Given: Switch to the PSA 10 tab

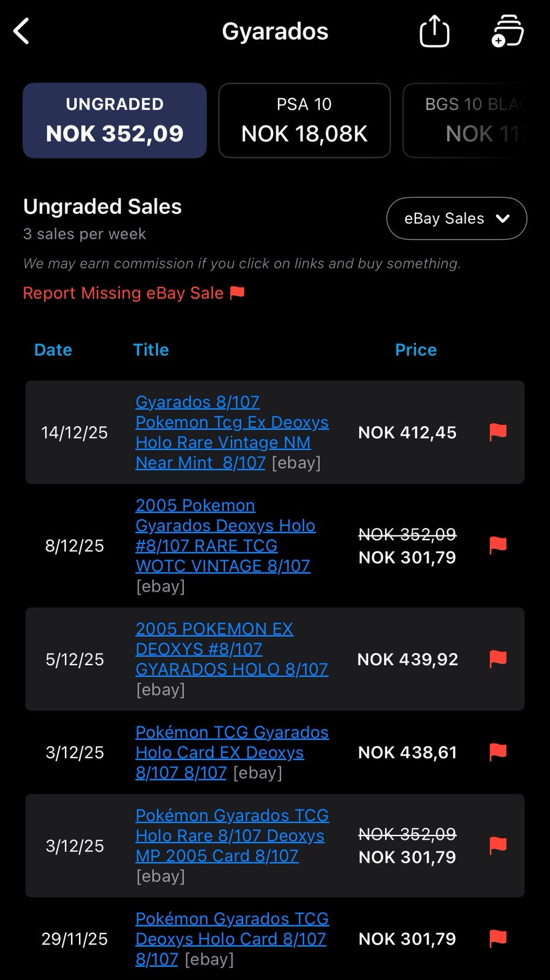Looking at the screenshot, I should pyautogui.click(x=304, y=120).
